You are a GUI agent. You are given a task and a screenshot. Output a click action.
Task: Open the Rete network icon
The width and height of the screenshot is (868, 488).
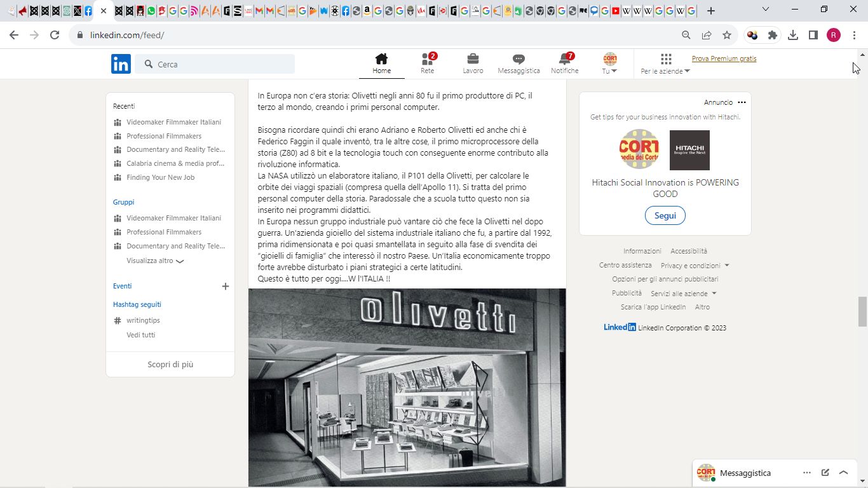tap(427, 59)
